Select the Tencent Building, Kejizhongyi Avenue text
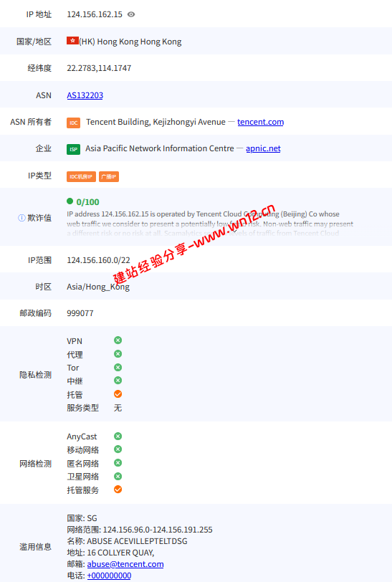This screenshot has width=392, height=582. click(156, 122)
